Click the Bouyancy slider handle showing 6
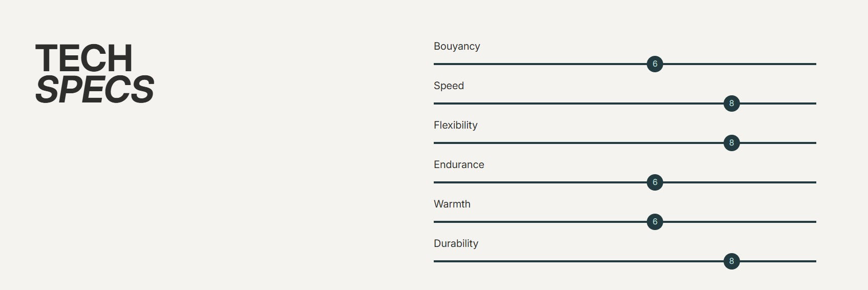 click(x=654, y=64)
